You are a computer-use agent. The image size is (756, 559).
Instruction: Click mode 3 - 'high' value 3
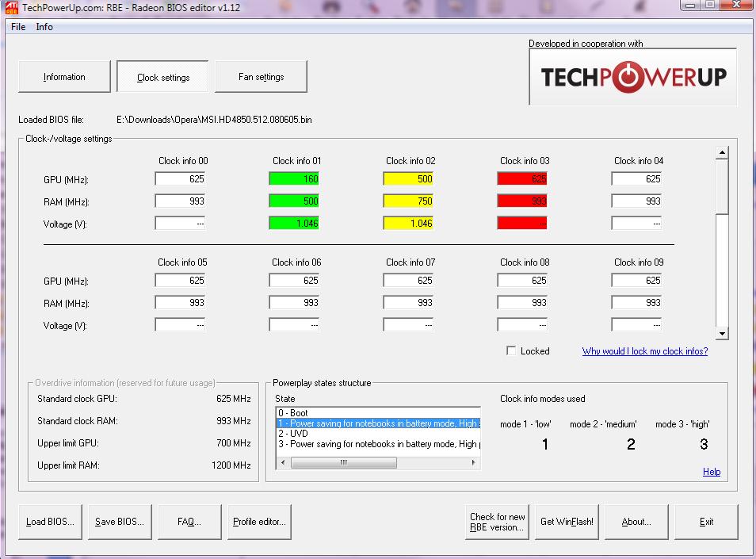[704, 444]
